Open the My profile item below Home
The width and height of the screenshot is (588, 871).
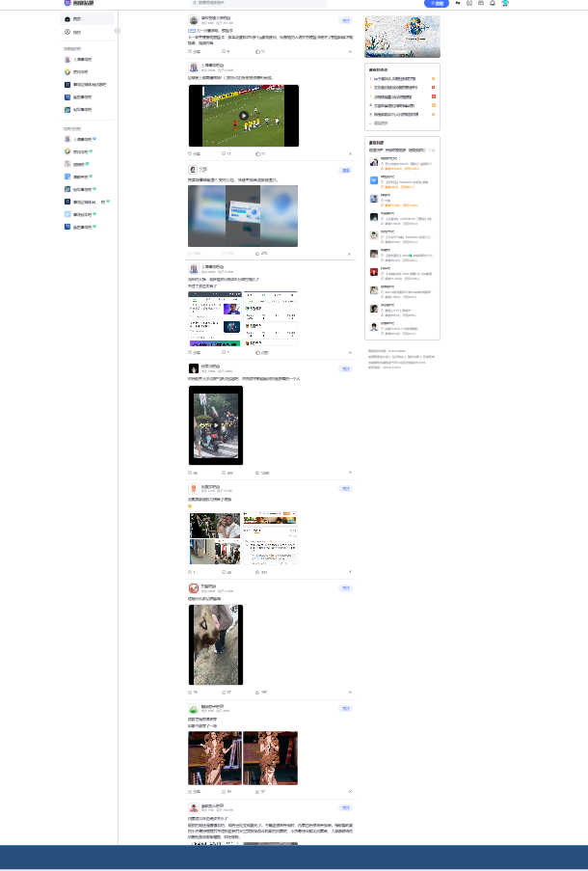(x=87, y=32)
